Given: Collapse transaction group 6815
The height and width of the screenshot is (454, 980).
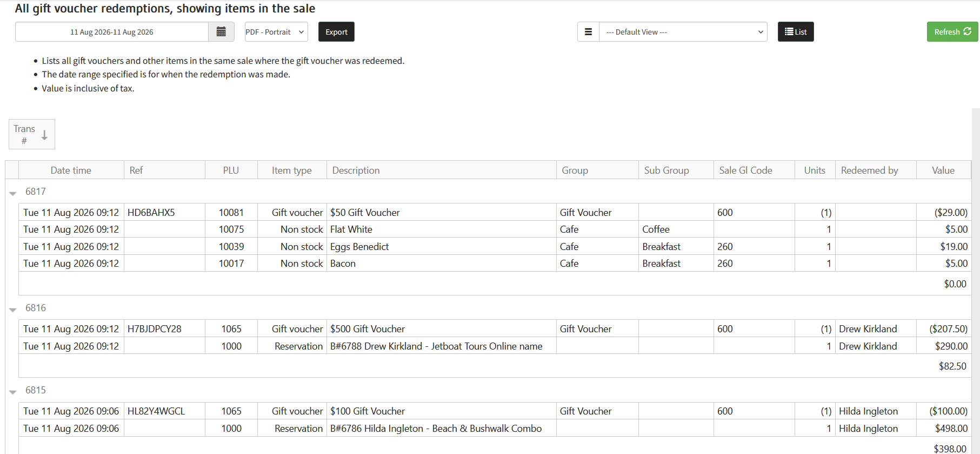Looking at the screenshot, I should 13,392.
